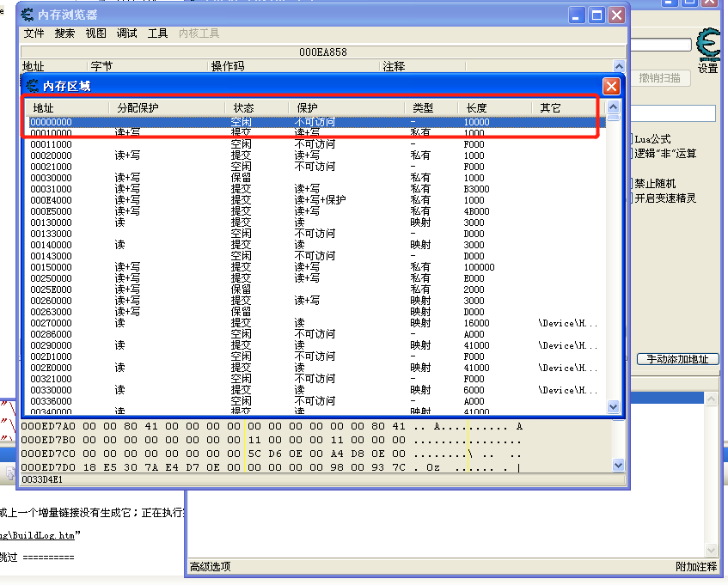This screenshot has height=585, width=728.
Task: Sort by the 保护 column header
Action: [346, 108]
